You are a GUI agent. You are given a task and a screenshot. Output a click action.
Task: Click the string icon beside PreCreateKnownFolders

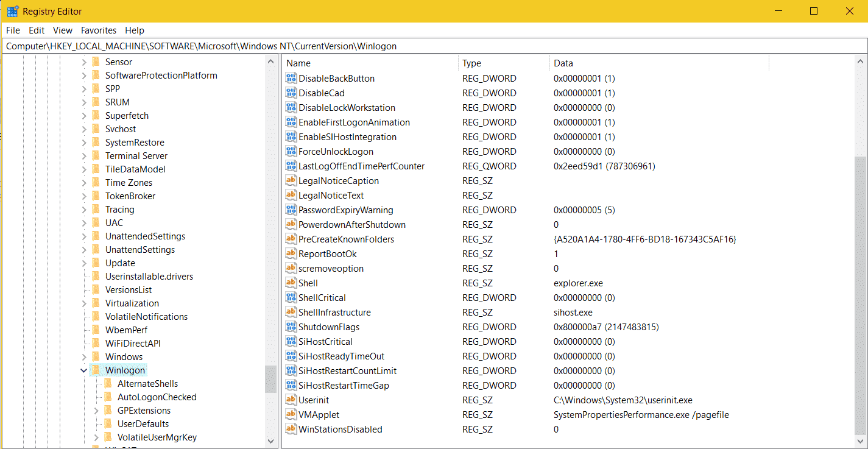291,239
